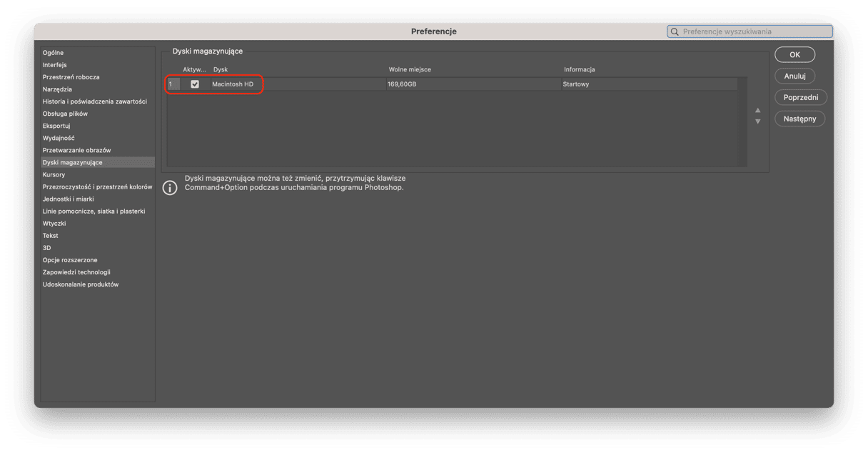Switch to Interfejs preferences
This screenshot has height=453, width=868.
(x=54, y=65)
